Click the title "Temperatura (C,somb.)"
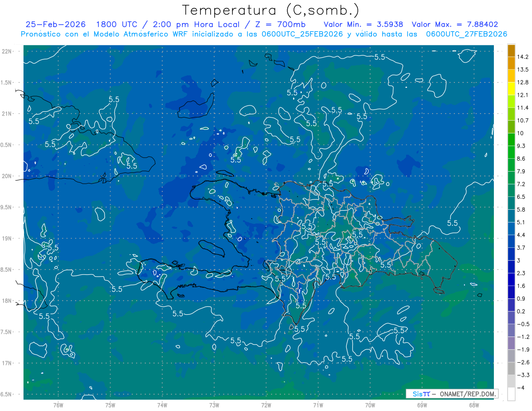This screenshot has height=411, width=532. pos(270,10)
